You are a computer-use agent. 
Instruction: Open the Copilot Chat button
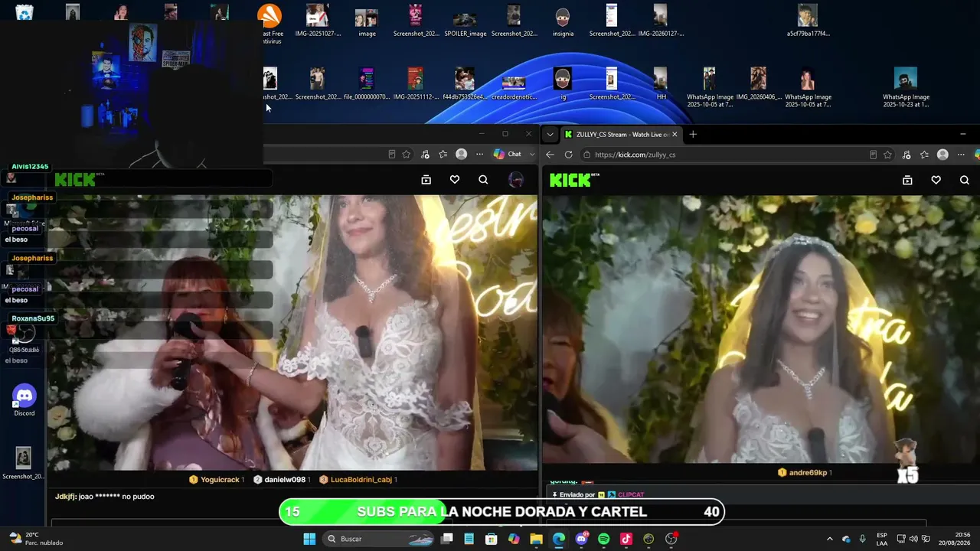[x=508, y=155]
